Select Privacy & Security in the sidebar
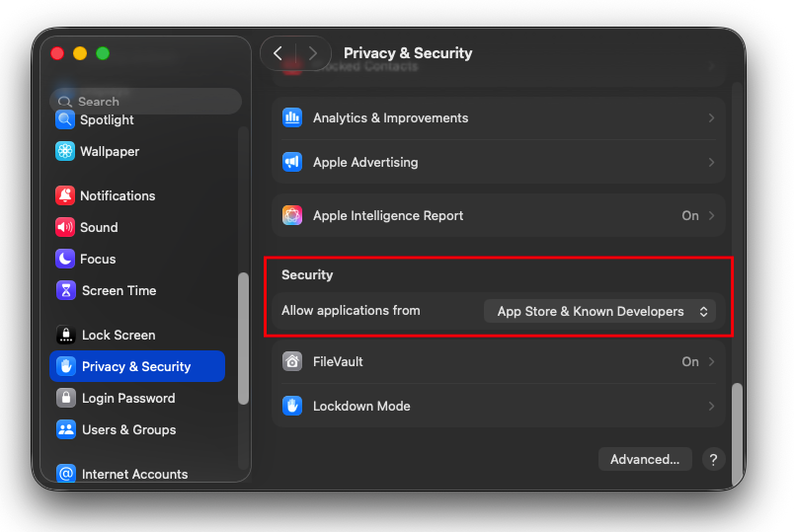 (137, 366)
